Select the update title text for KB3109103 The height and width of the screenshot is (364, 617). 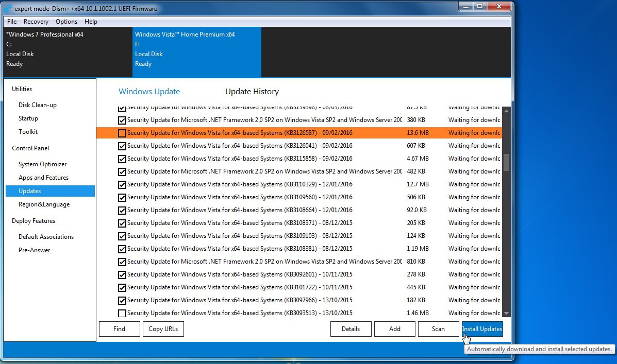(x=240, y=236)
